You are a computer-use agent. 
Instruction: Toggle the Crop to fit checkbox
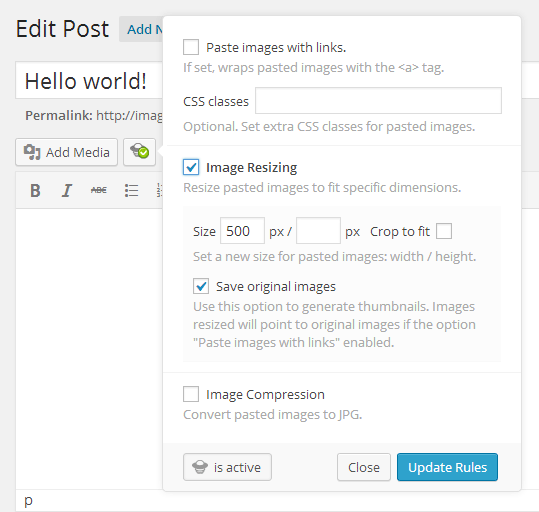pos(444,231)
